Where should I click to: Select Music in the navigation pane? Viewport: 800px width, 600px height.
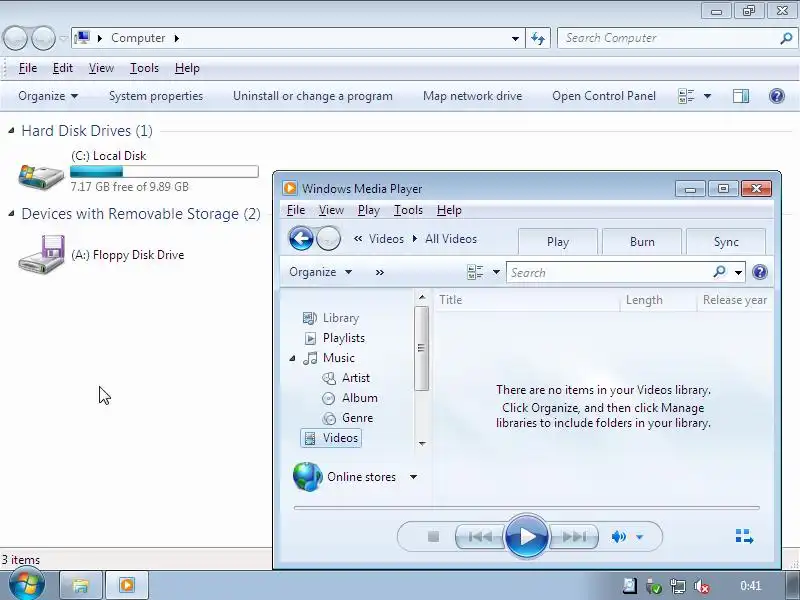coord(329,358)
